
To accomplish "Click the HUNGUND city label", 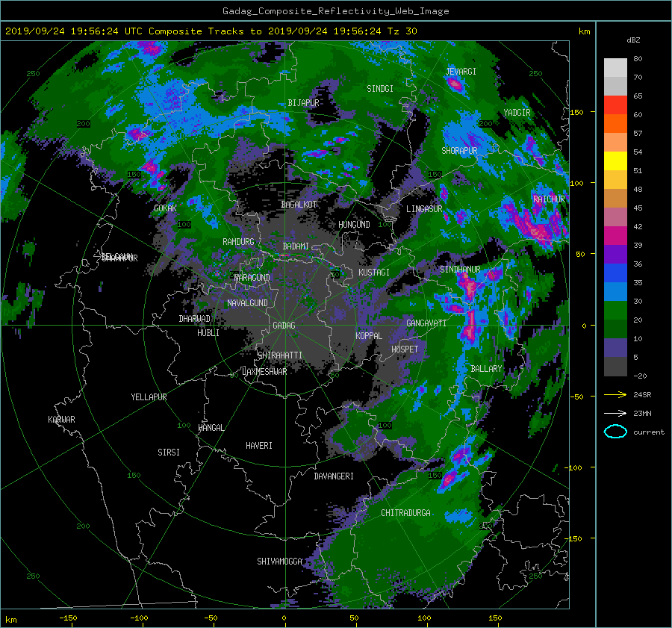I will click(354, 225).
